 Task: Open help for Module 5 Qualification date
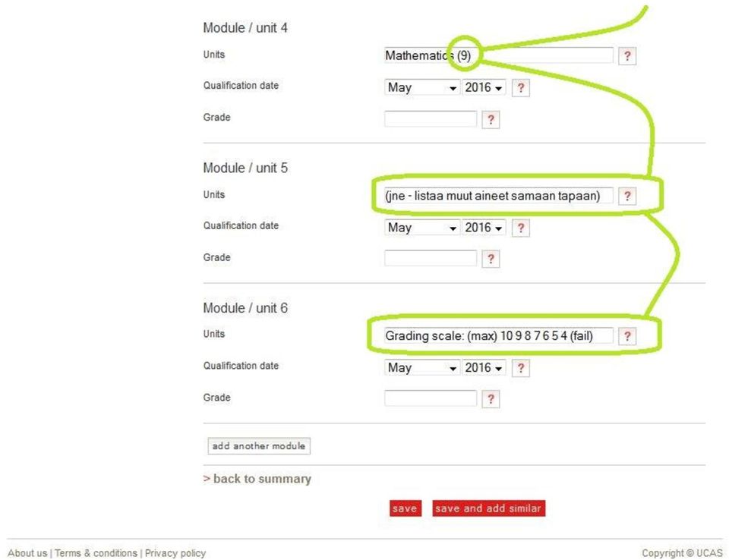pos(521,228)
